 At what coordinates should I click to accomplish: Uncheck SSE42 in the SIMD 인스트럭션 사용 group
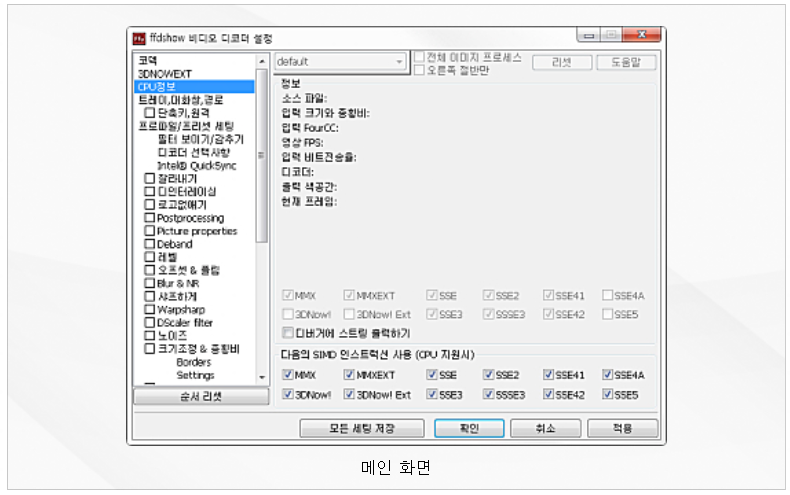[x=548, y=394]
